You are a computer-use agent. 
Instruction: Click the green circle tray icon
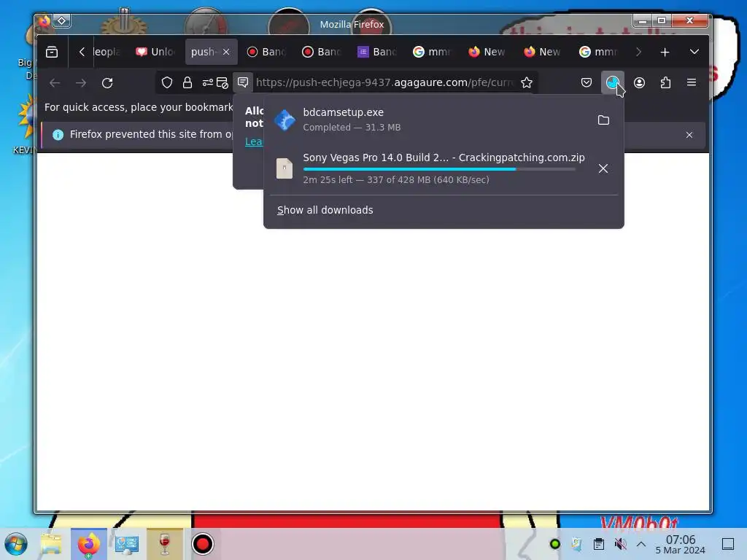[x=554, y=544]
